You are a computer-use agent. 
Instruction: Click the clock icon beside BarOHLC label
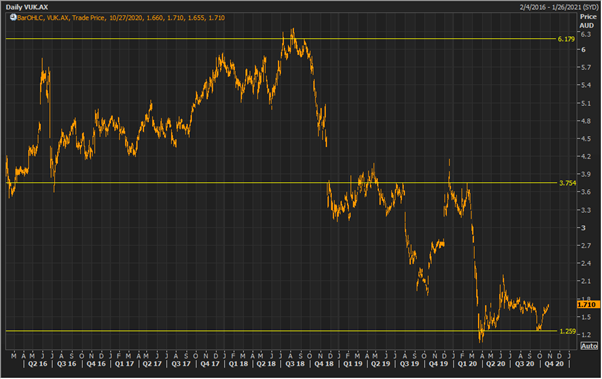click(x=13, y=17)
